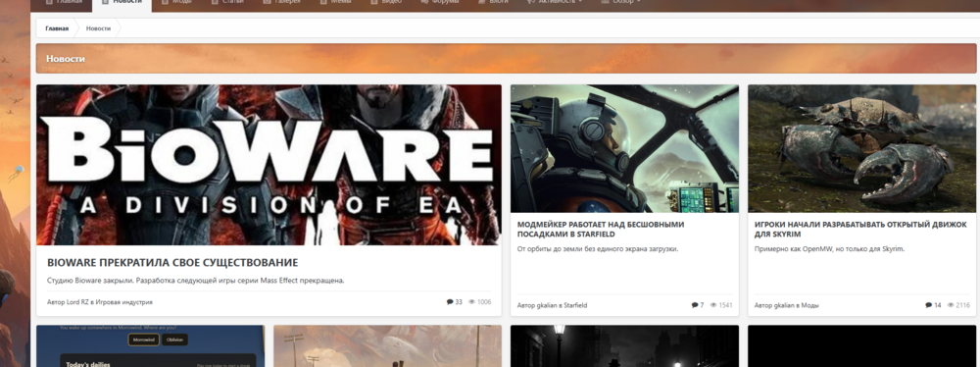980x367 pixels.
Task: Click the Новости breadcrumb item
Action: tap(98, 28)
